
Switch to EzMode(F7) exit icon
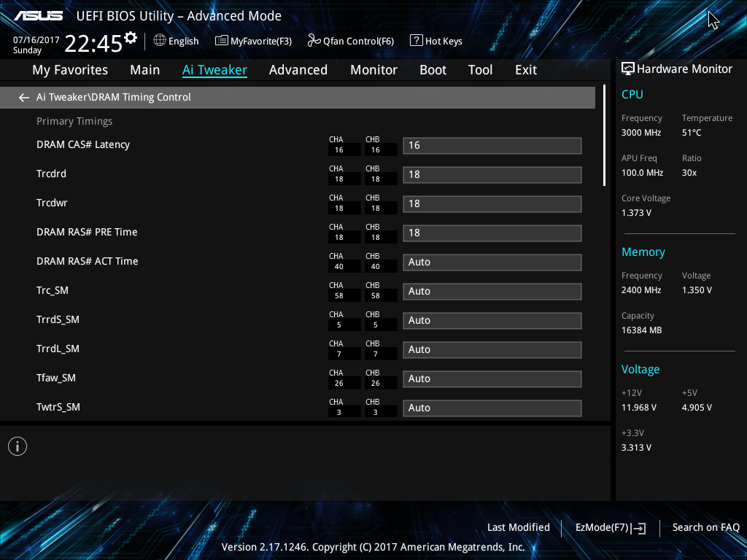pyautogui.click(x=639, y=528)
